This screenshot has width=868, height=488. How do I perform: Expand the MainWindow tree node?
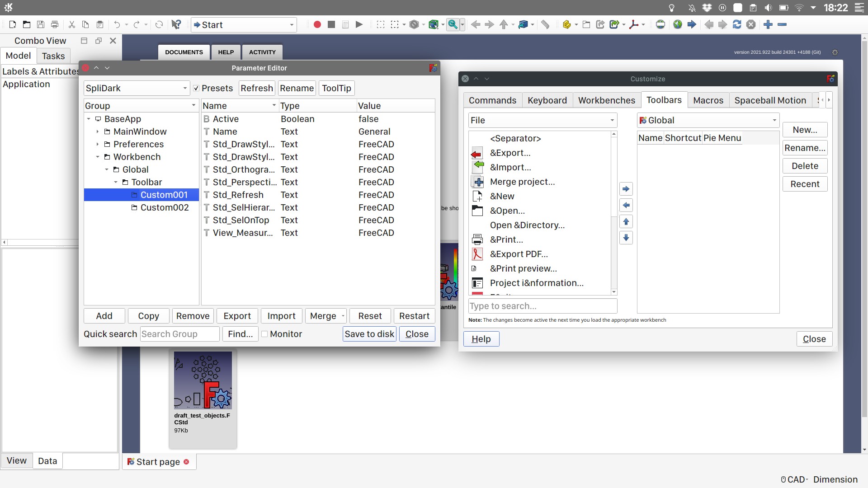98,131
